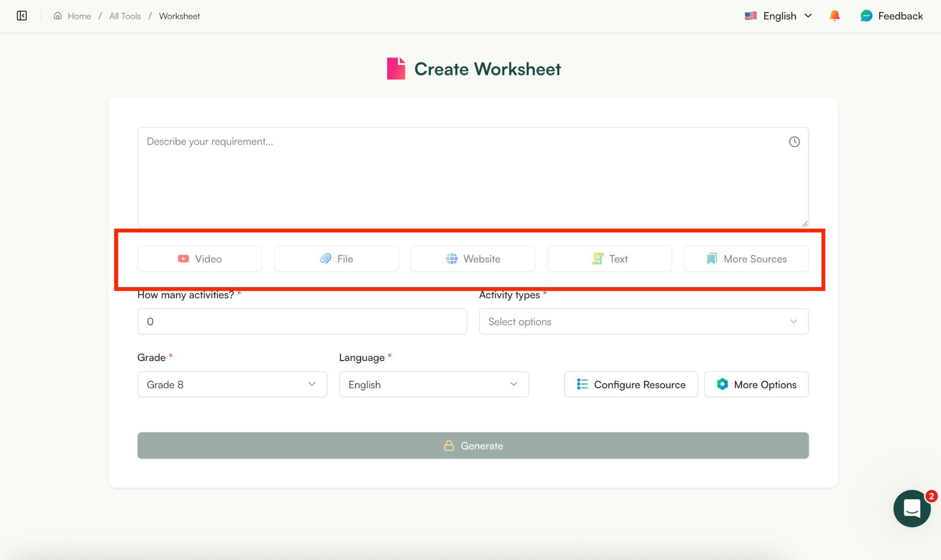The height and width of the screenshot is (560, 941).
Task: Open the worksheet Language dropdown
Action: pos(434,385)
